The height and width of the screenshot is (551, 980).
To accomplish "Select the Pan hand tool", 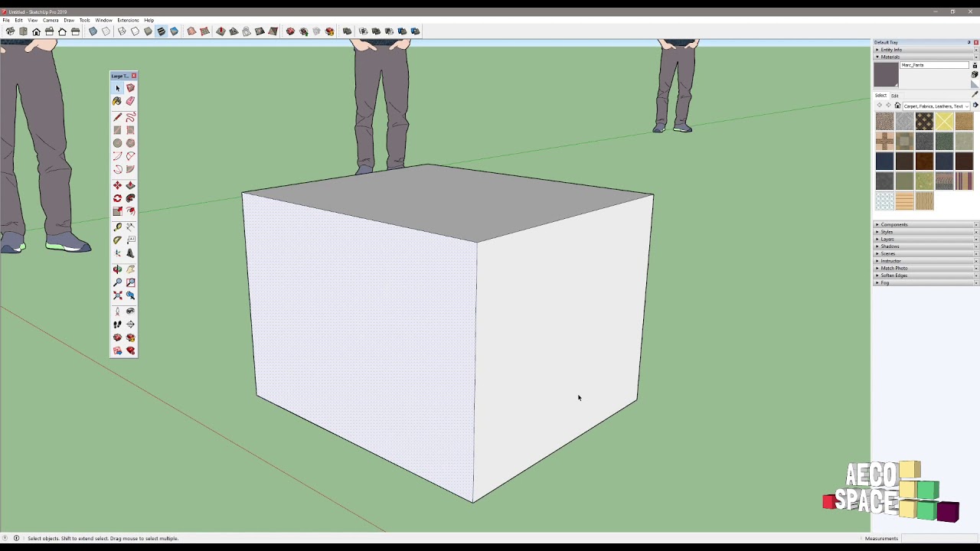I will point(130,269).
